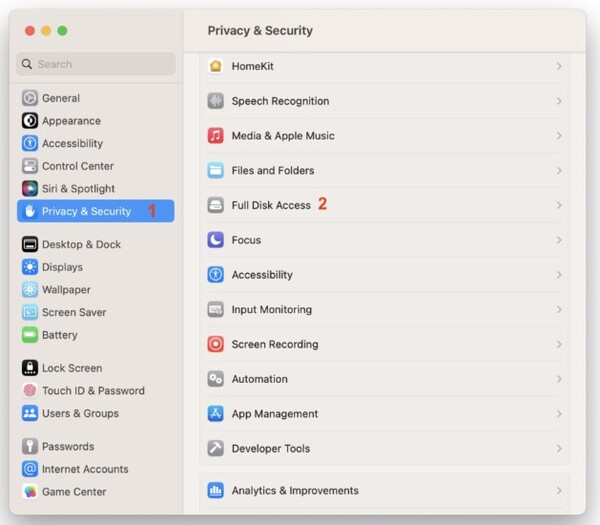
Task: Open Analytics & Improvements label text
Action: (295, 491)
